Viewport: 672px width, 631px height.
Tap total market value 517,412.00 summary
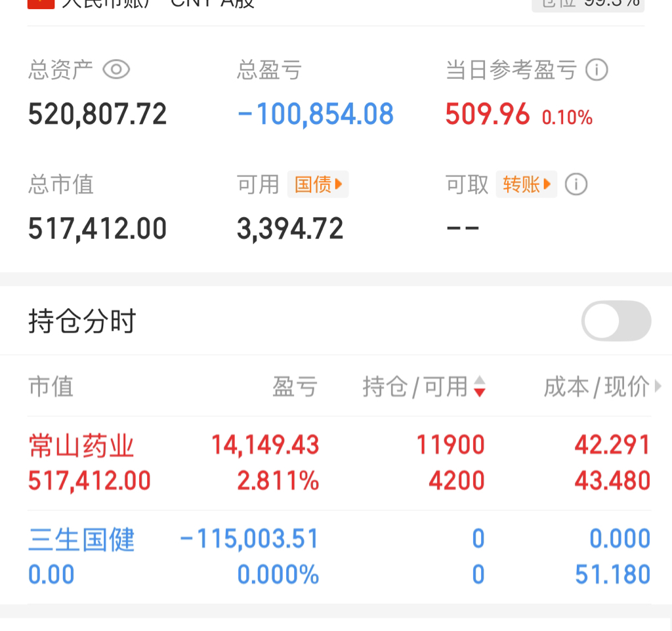click(97, 229)
